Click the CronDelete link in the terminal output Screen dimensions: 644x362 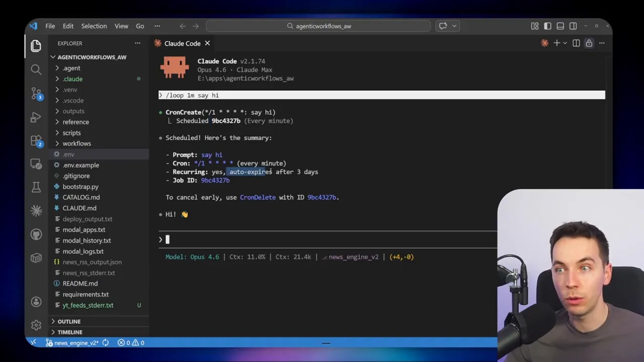258,197
